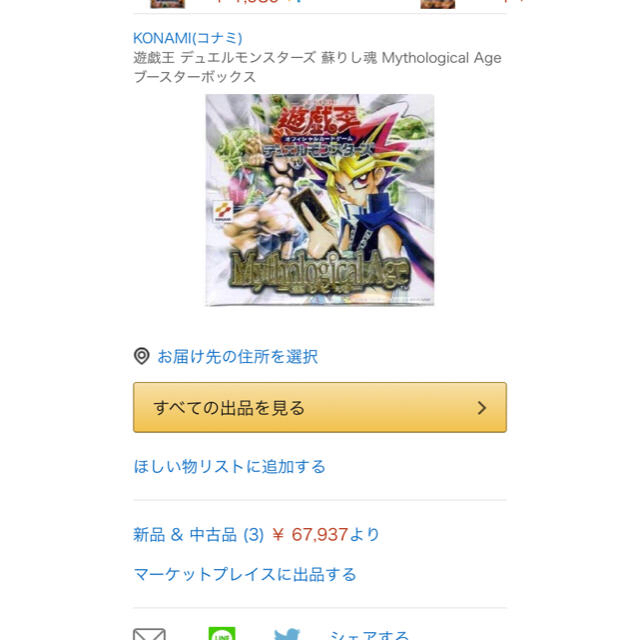Open マーケットプレイスに出品する link
This screenshot has height=640, width=640.
(245, 574)
